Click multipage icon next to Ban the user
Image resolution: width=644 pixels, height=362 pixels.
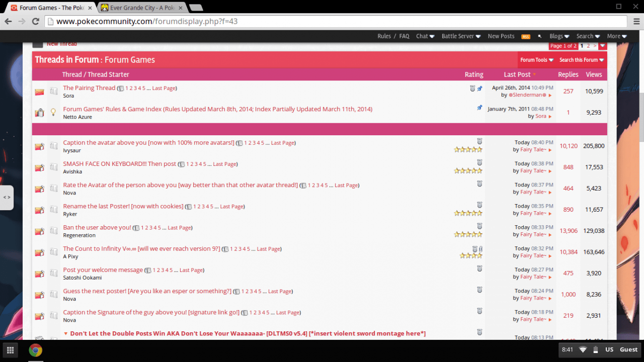coord(136,228)
